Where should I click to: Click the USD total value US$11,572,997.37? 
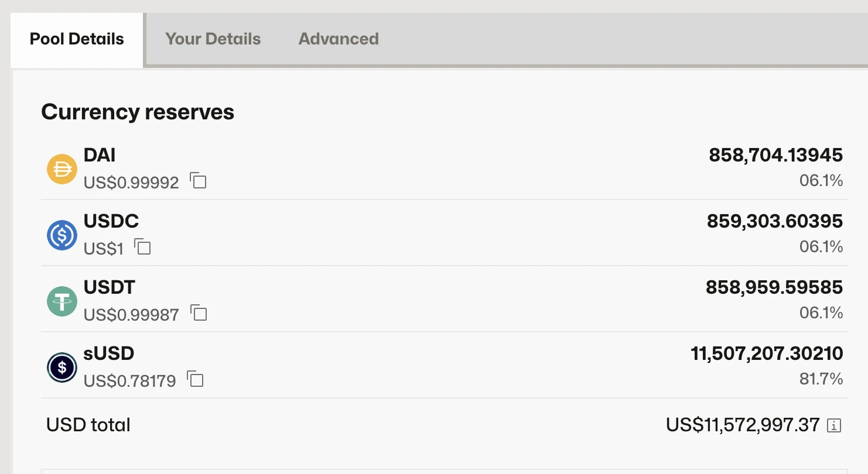click(743, 425)
